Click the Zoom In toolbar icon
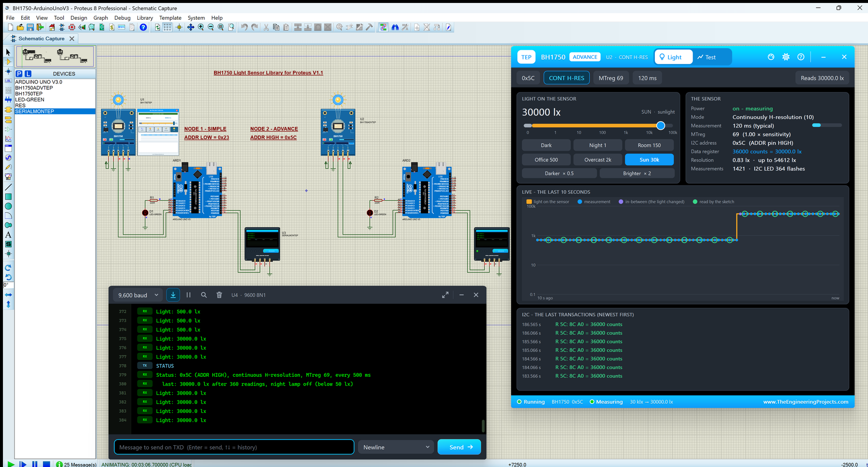This screenshot has width=868, height=467. [201, 27]
